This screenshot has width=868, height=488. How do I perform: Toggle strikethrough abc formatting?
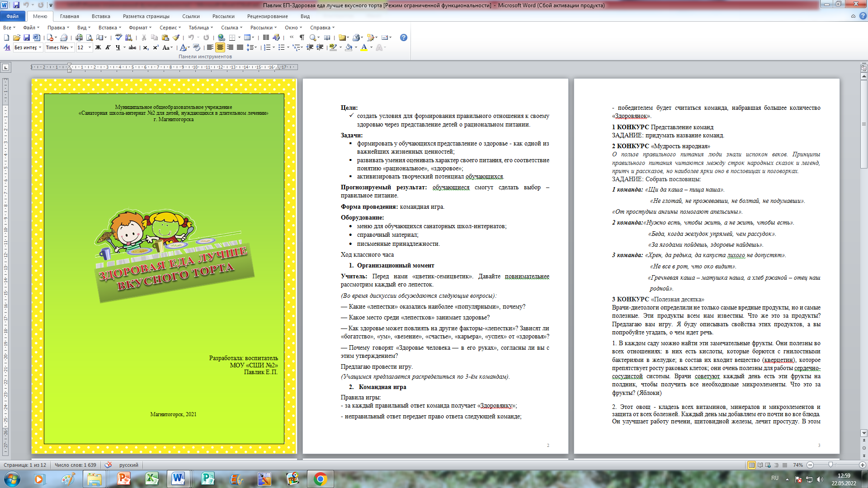pyautogui.click(x=132, y=47)
